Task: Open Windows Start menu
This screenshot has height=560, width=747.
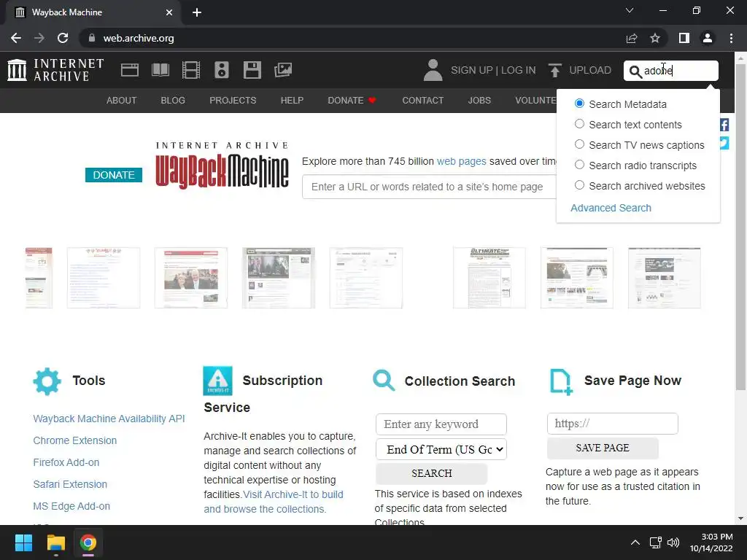Action: tap(23, 542)
